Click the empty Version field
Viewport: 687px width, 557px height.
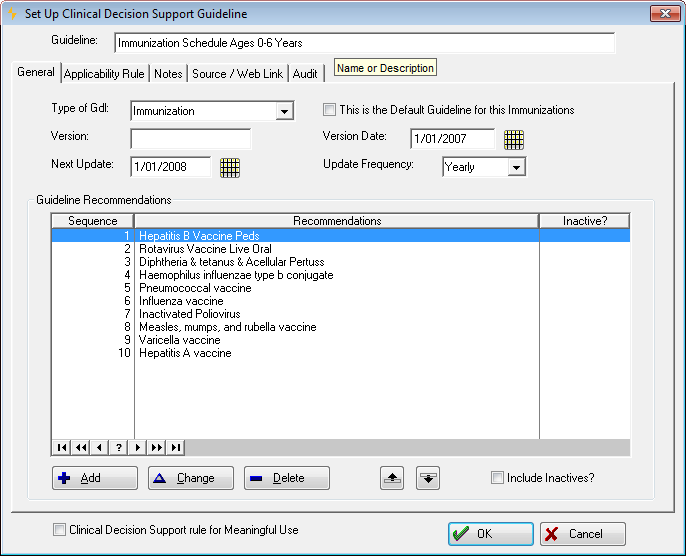(x=191, y=139)
